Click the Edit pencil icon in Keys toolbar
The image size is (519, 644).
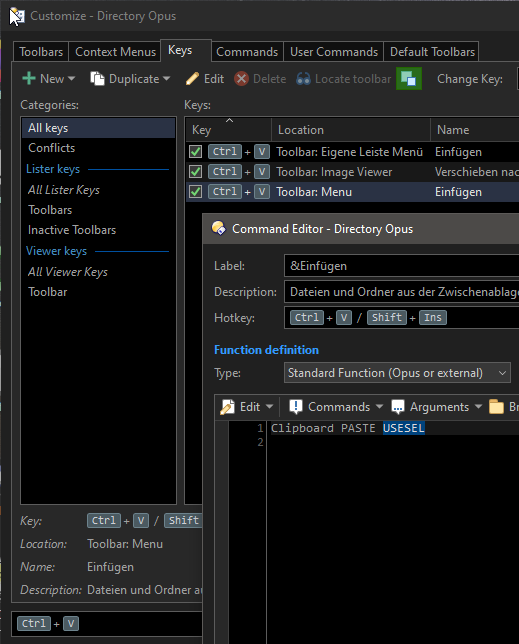tap(192, 78)
